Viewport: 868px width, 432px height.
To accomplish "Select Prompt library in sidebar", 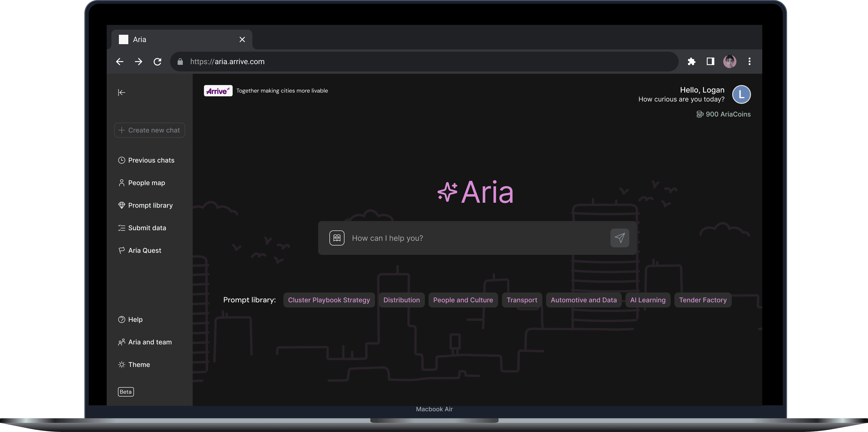I will click(x=150, y=206).
